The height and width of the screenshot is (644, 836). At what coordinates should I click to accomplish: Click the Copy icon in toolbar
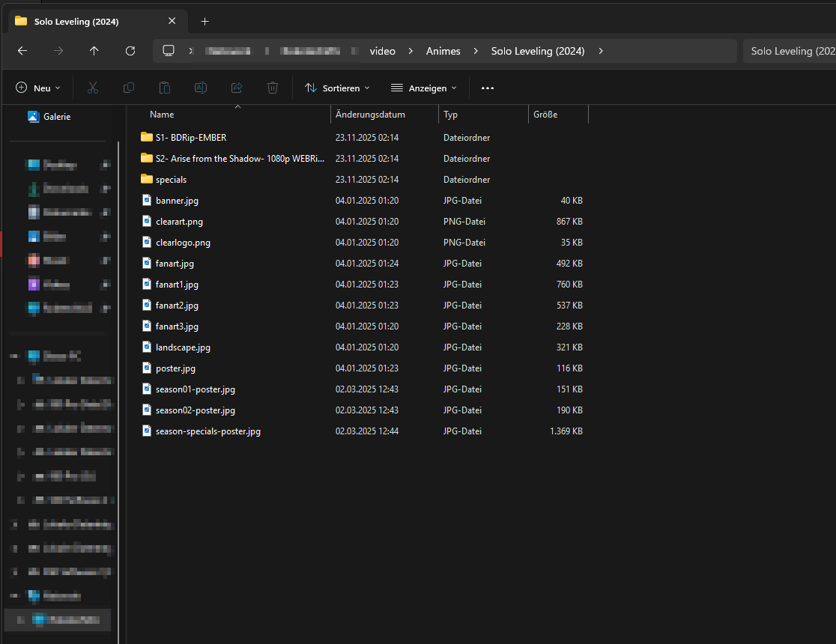(x=129, y=88)
